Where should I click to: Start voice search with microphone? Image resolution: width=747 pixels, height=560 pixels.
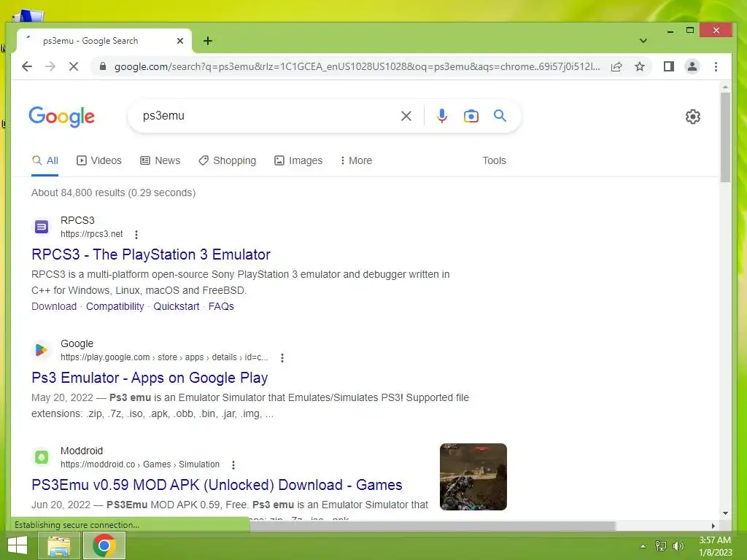[x=441, y=116]
